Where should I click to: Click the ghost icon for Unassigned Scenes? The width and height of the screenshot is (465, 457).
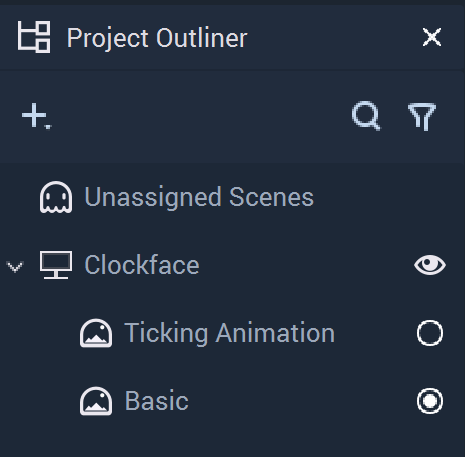click(56, 197)
